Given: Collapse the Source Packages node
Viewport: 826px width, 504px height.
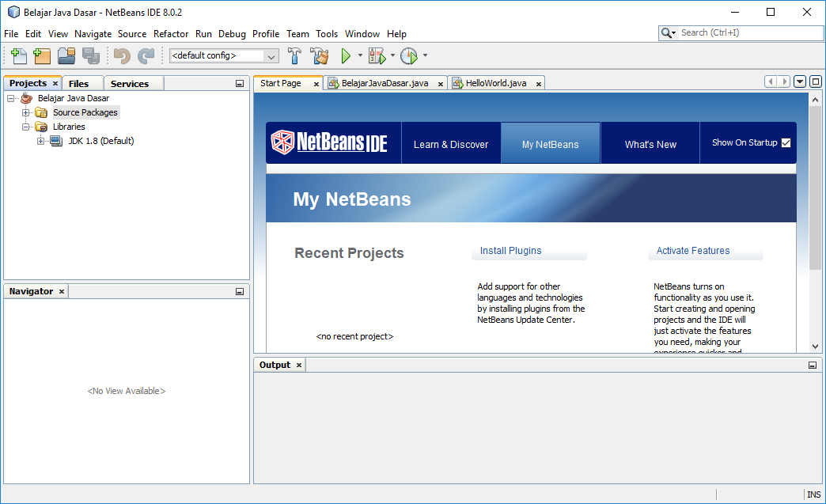Looking at the screenshot, I should [27, 112].
